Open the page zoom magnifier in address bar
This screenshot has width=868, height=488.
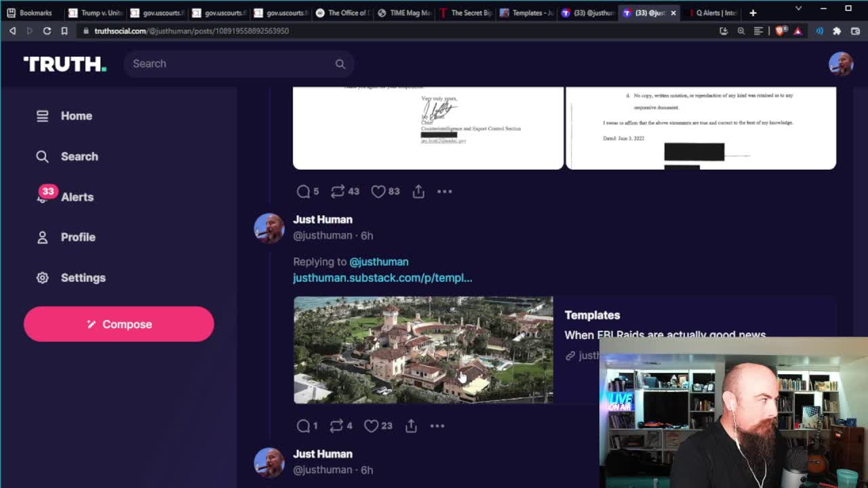(741, 30)
